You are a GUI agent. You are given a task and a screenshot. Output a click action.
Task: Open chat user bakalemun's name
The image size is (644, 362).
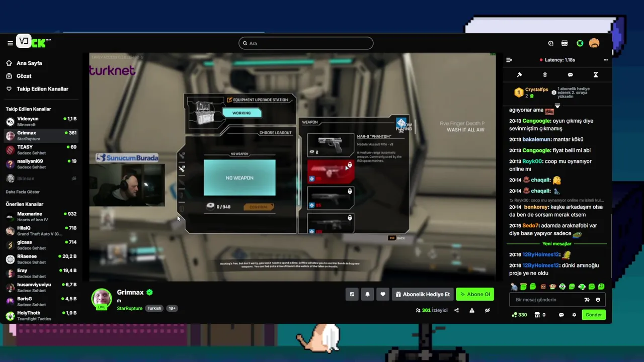pos(537,139)
